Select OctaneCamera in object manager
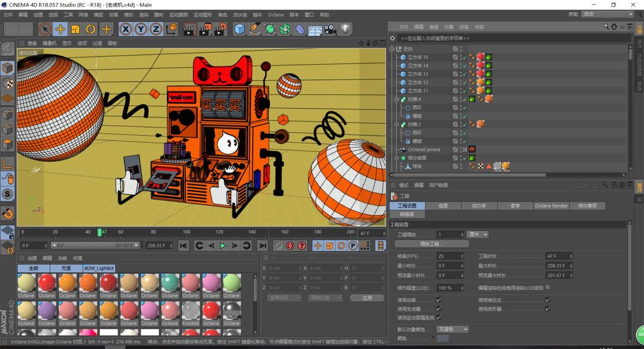644x349 pixels. [424, 149]
